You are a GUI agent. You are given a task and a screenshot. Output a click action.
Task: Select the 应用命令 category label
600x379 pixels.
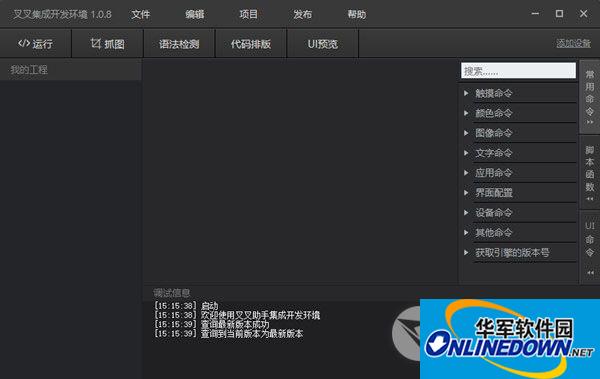[494, 173]
